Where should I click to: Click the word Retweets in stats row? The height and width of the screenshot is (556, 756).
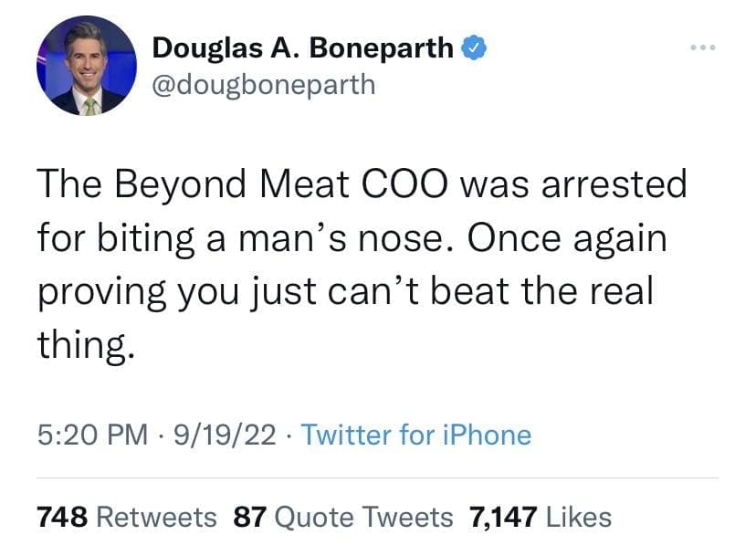tap(156, 517)
